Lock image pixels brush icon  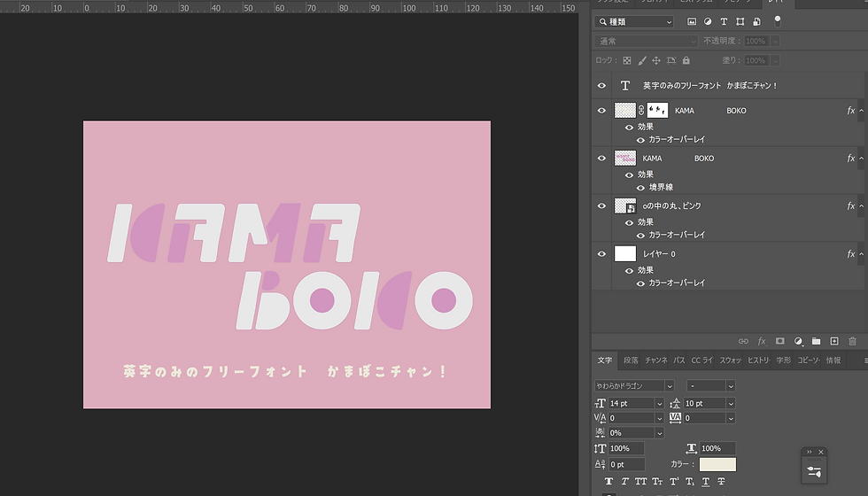point(642,60)
